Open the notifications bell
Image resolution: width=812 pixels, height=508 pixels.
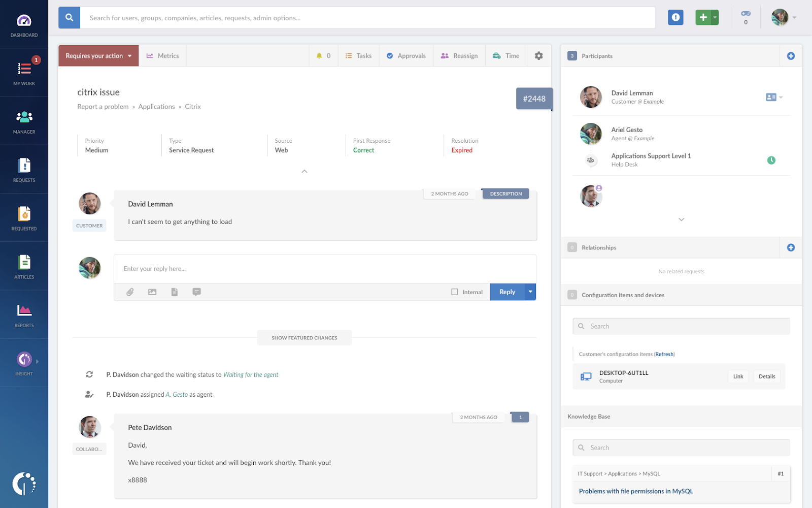coord(320,55)
